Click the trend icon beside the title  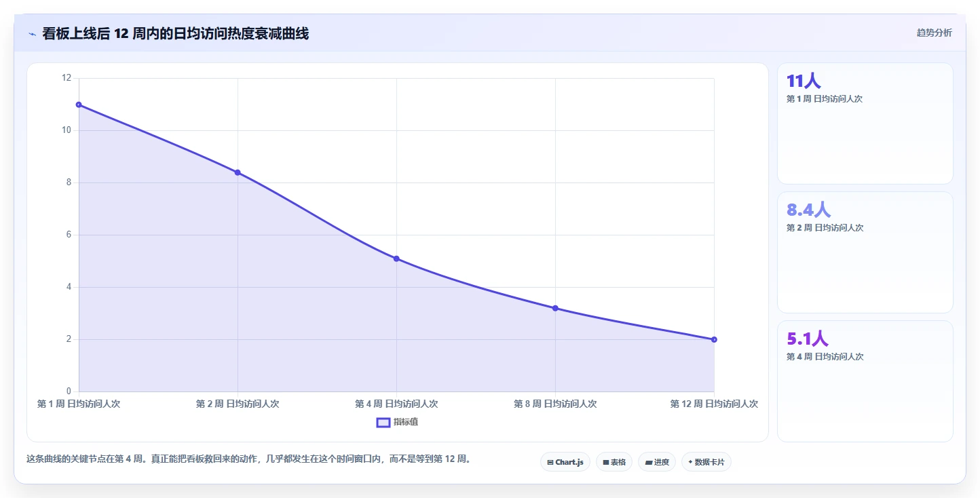coord(32,34)
